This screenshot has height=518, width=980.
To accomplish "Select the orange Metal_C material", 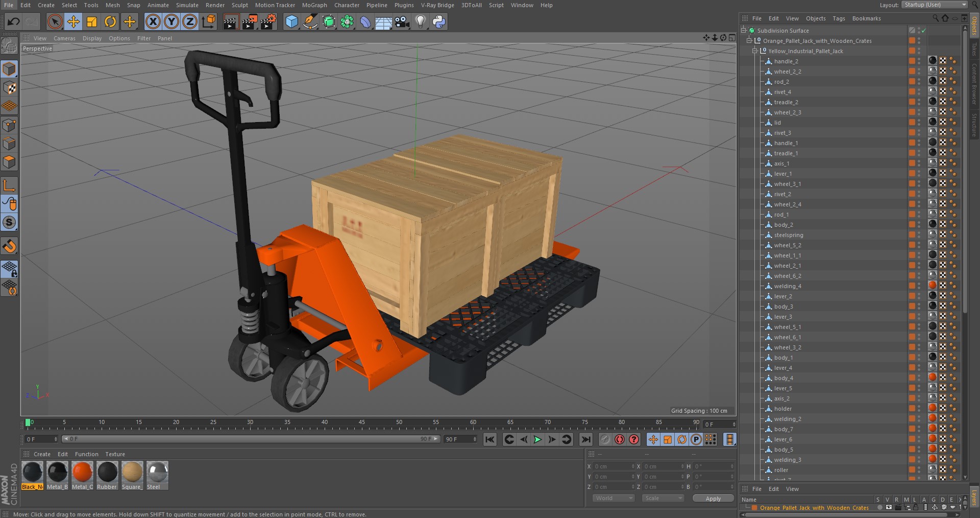I will pos(82,475).
